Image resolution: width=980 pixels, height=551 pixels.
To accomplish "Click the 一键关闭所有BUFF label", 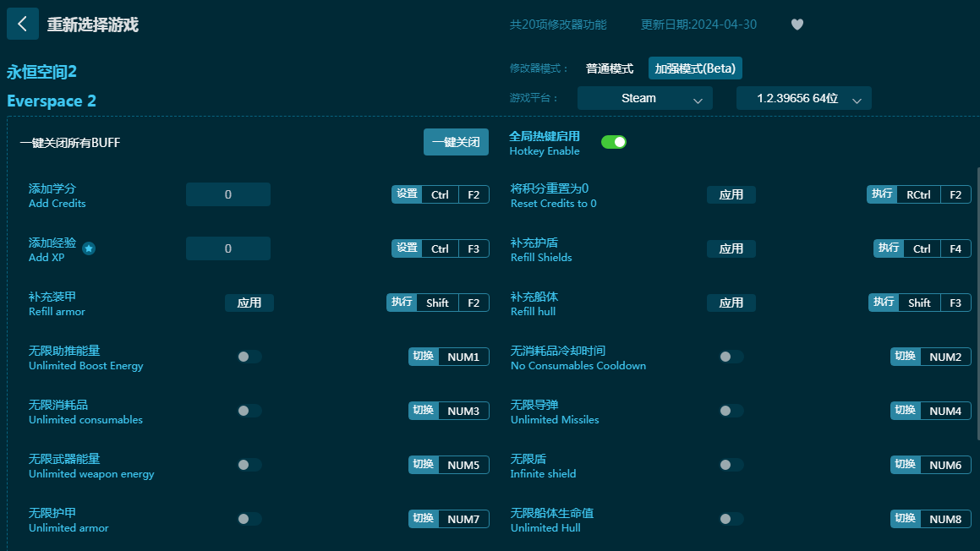I will (70, 143).
